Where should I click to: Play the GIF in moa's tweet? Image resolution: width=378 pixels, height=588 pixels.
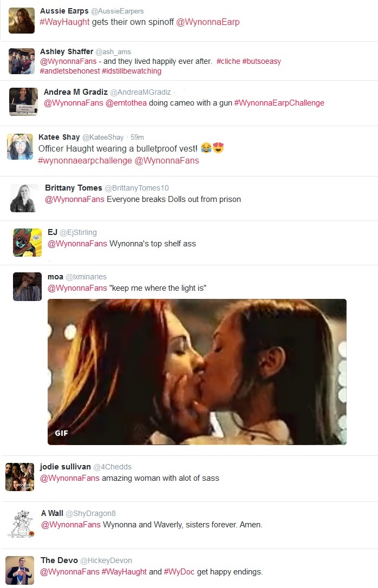197,371
